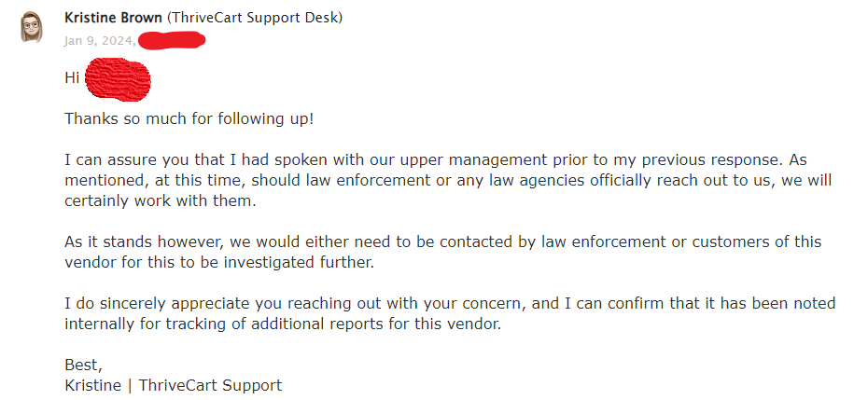
Task: Click 'ThriveCart Support' in the signature line
Action: pyautogui.click(x=210, y=386)
